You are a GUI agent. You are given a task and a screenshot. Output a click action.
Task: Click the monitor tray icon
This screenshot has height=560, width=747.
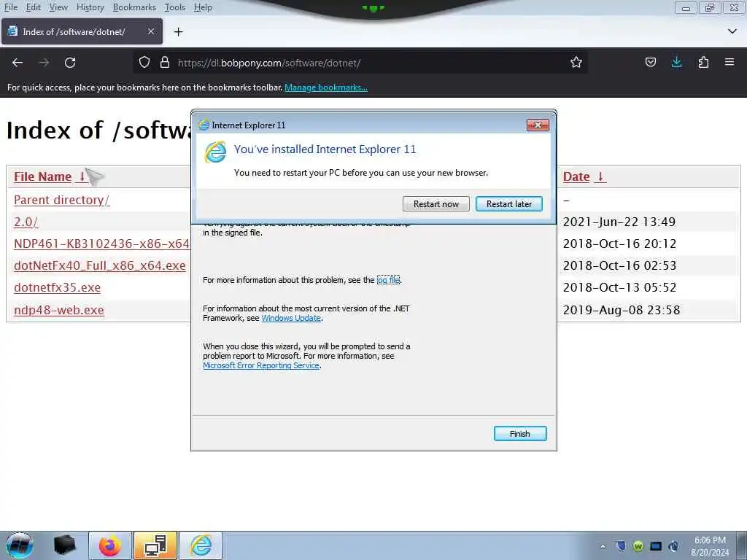(x=656, y=546)
